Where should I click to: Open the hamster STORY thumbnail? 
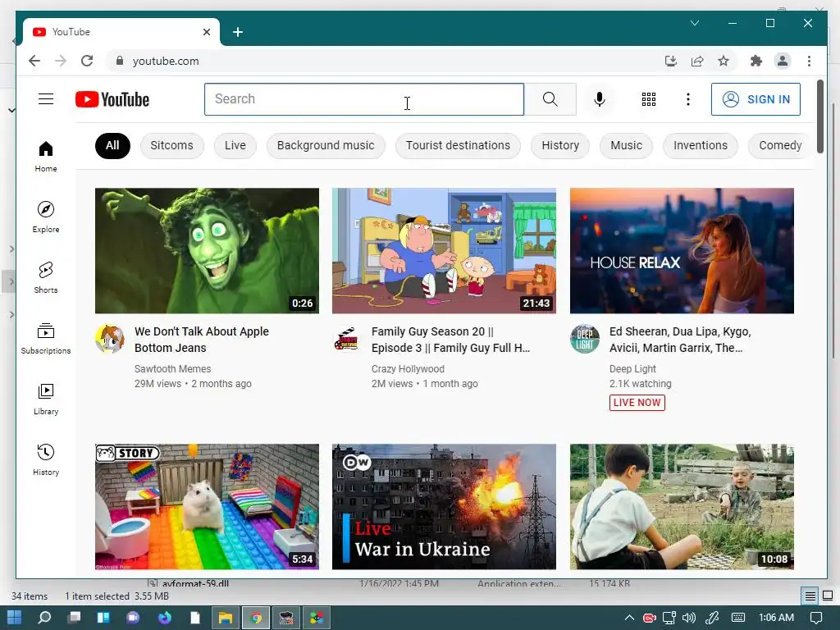(207, 507)
